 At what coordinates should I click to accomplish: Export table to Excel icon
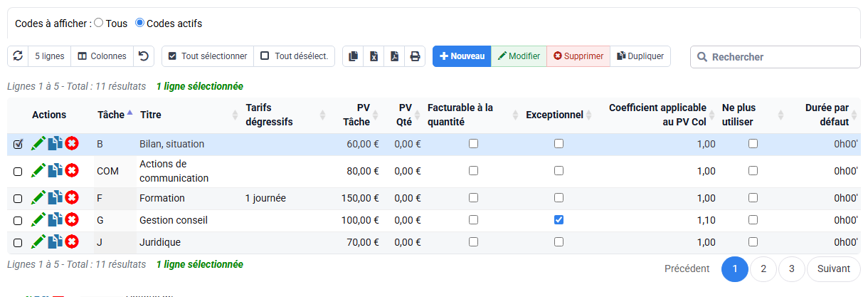[374, 56]
